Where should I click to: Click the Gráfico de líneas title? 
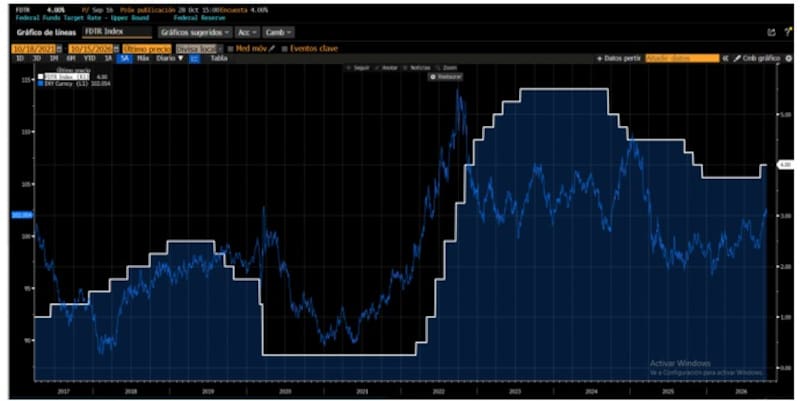[x=46, y=32]
